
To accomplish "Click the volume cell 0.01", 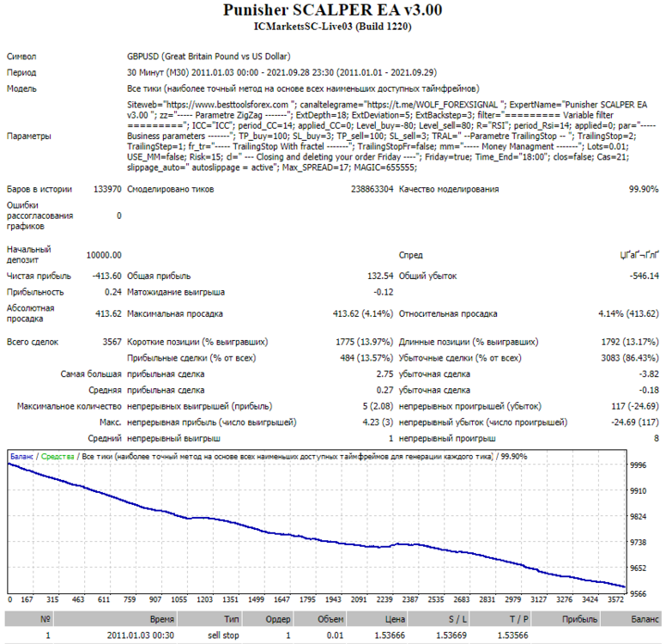I will (336, 635).
